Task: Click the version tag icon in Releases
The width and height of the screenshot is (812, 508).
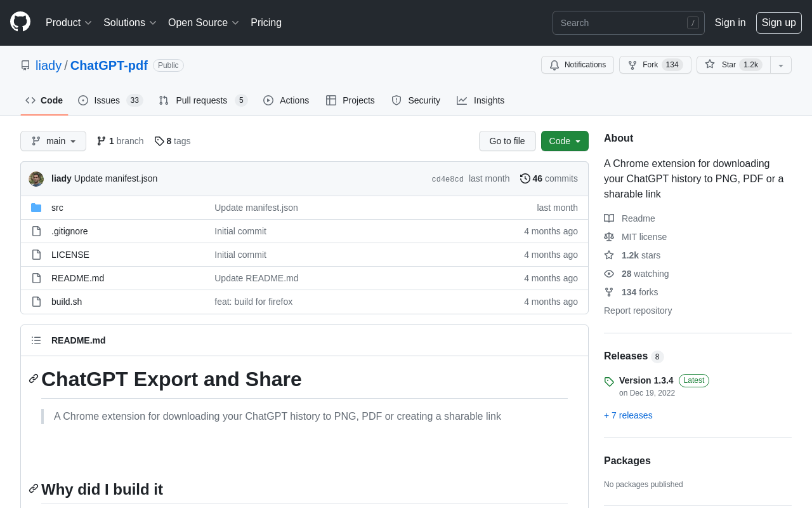Action: [x=609, y=382]
